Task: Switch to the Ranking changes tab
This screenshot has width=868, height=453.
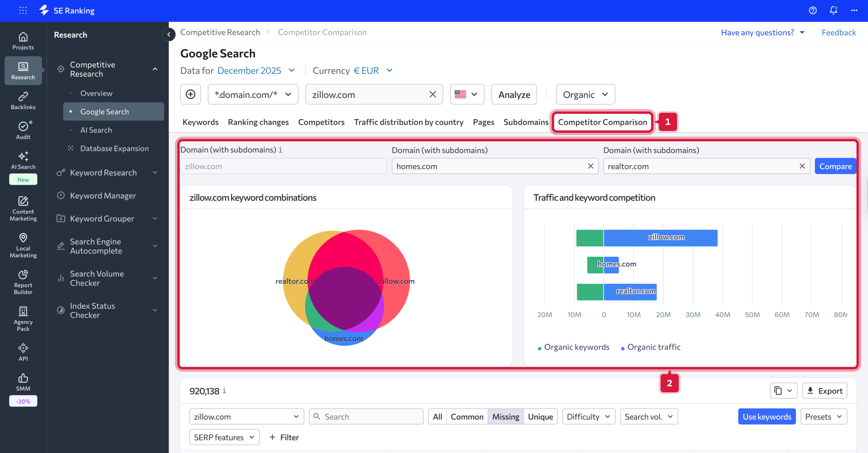Action: [258, 122]
